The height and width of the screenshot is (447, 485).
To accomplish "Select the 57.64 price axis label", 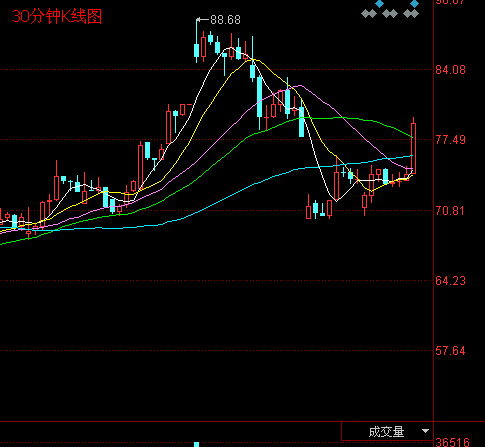I will (x=450, y=351).
